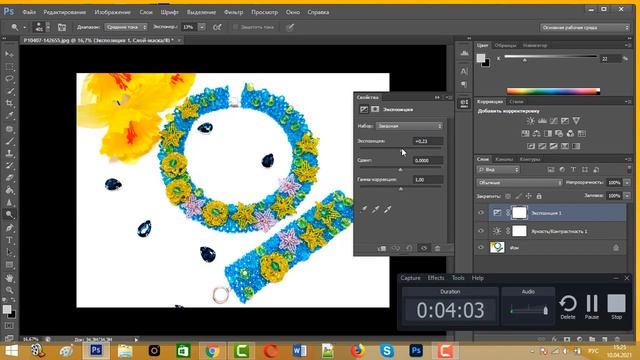Hide the Фон background layer

pos(481,247)
